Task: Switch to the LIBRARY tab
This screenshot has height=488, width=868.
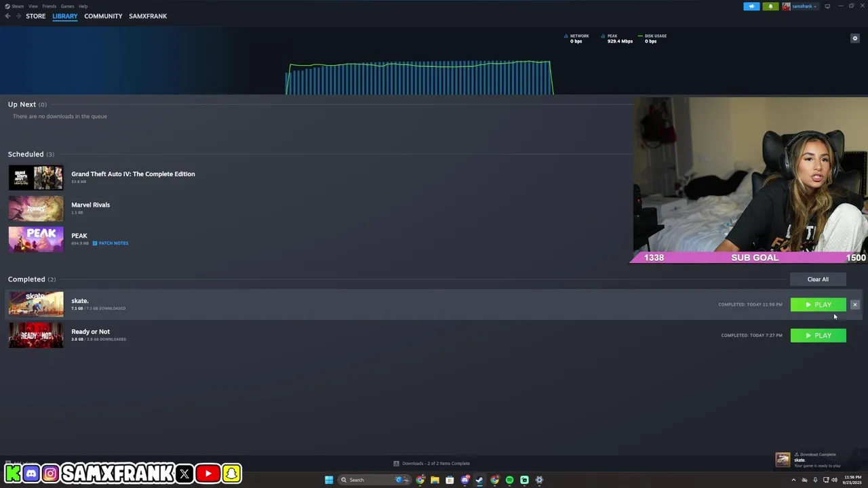Action: coord(65,16)
